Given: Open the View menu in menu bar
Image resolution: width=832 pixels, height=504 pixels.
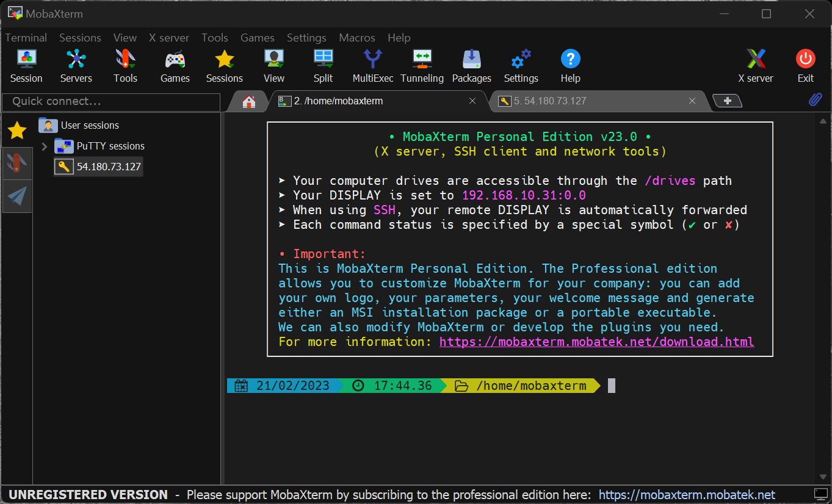Looking at the screenshot, I should pos(125,38).
